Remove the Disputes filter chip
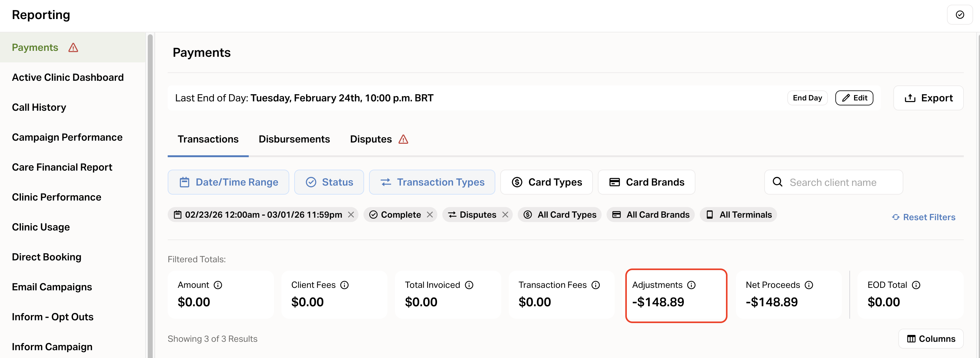The width and height of the screenshot is (980, 358). [x=505, y=215]
